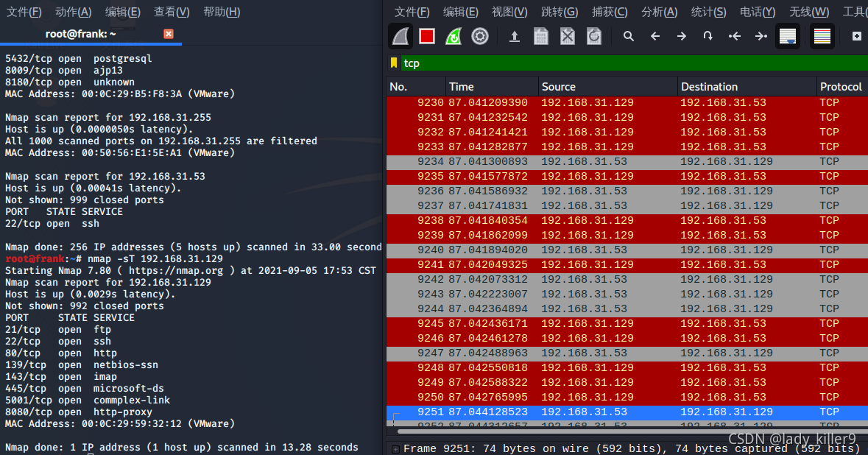Viewport: 868px width, 455px height.
Task: Zoom in main window text icon
Action: click(x=856, y=37)
